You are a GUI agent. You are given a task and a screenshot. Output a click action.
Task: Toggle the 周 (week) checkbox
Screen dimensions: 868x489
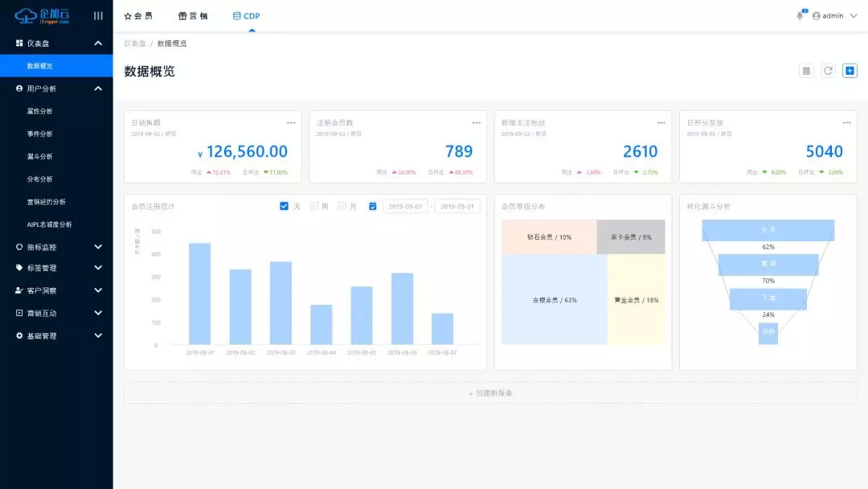(x=314, y=206)
